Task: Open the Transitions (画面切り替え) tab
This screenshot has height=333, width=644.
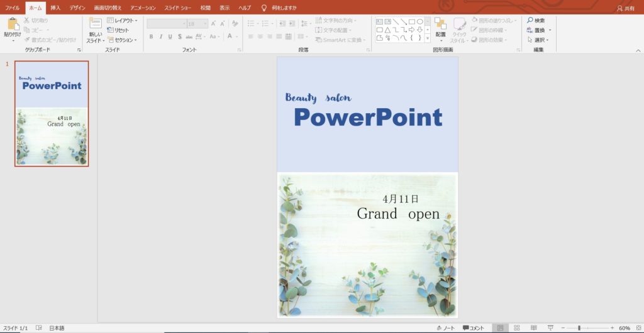Action: (108, 8)
